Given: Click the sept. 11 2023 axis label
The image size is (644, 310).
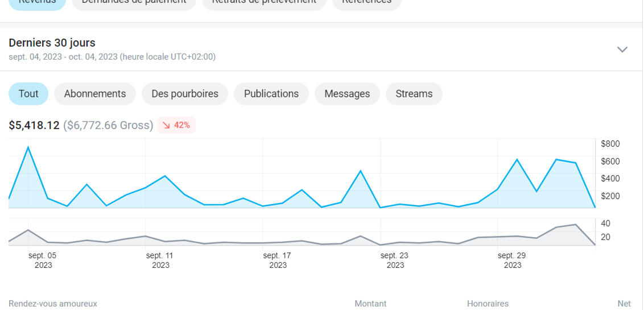Looking at the screenshot, I should tap(160, 261).
